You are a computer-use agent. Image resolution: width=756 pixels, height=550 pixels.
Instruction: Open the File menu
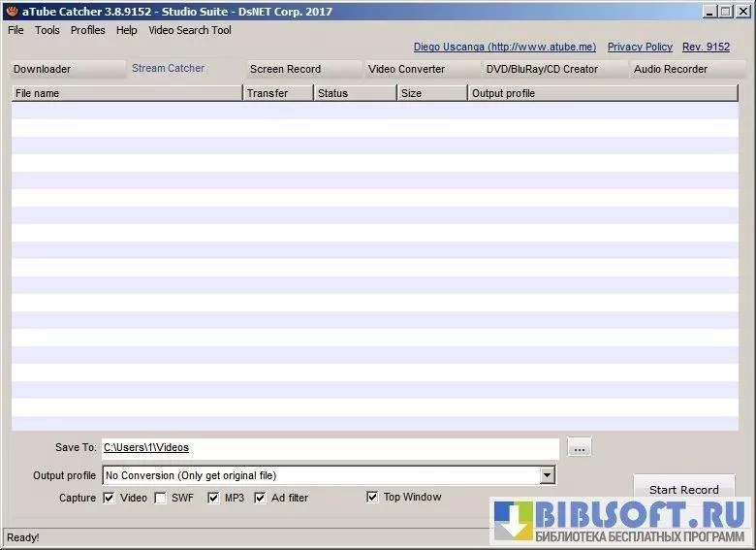[x=16, y=30]
